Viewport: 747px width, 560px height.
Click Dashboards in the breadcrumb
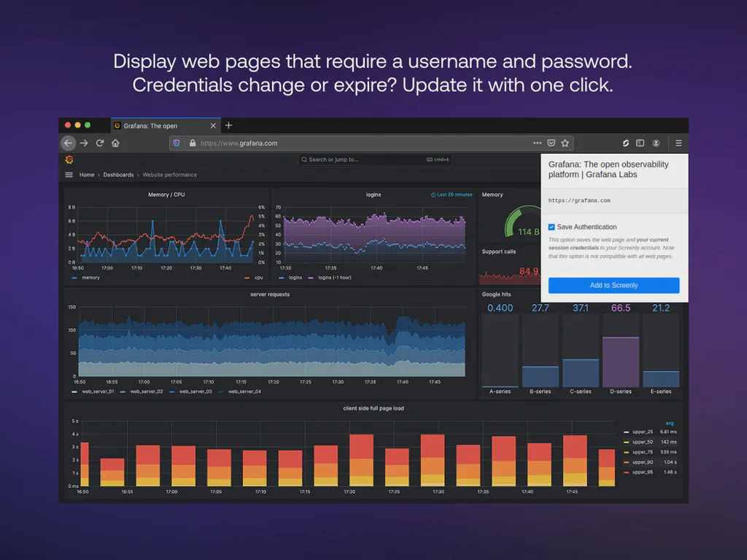118,175
